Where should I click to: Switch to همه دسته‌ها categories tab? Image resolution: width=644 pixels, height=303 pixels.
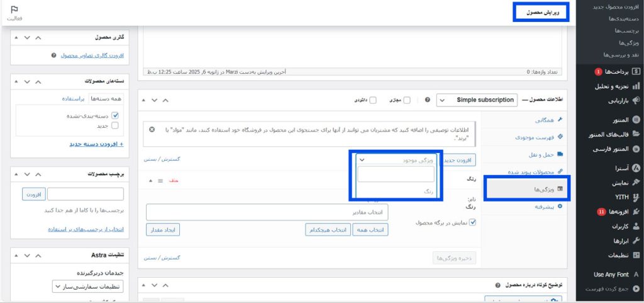(106, 99)
